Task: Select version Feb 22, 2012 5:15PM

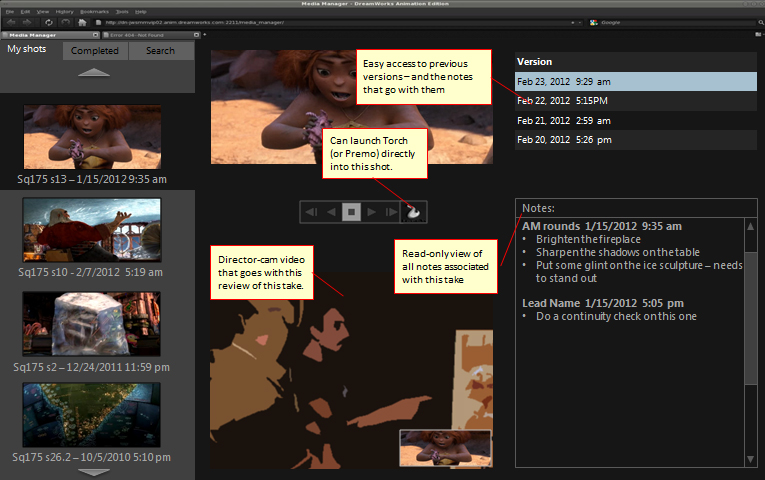Action: click(x=636, y=101)
